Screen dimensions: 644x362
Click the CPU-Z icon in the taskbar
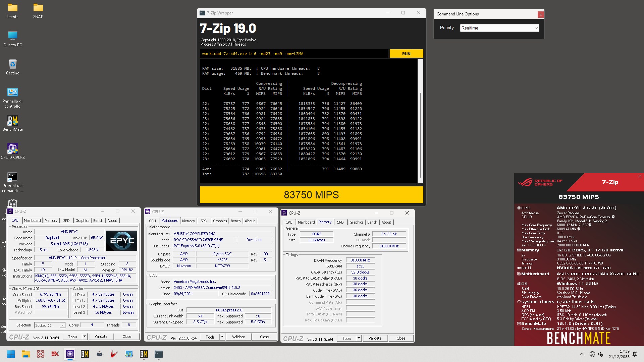(70, 354)
